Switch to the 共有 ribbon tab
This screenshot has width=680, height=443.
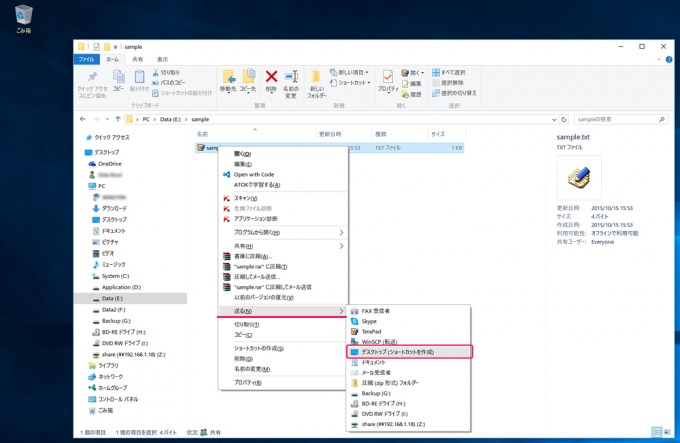tap(137, 59)
